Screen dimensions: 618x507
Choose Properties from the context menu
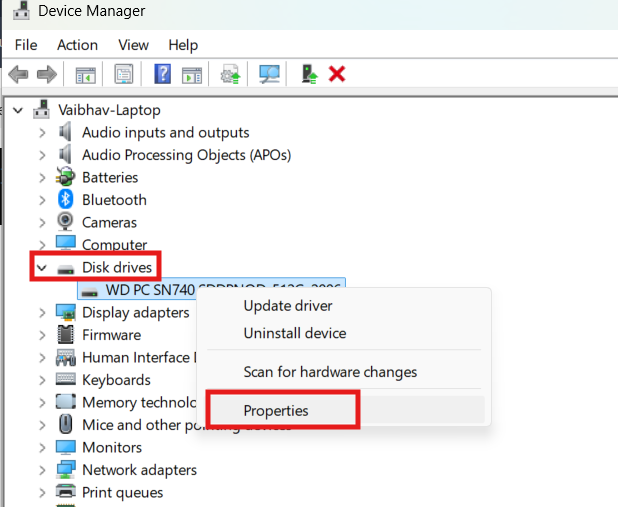[276, 411]
